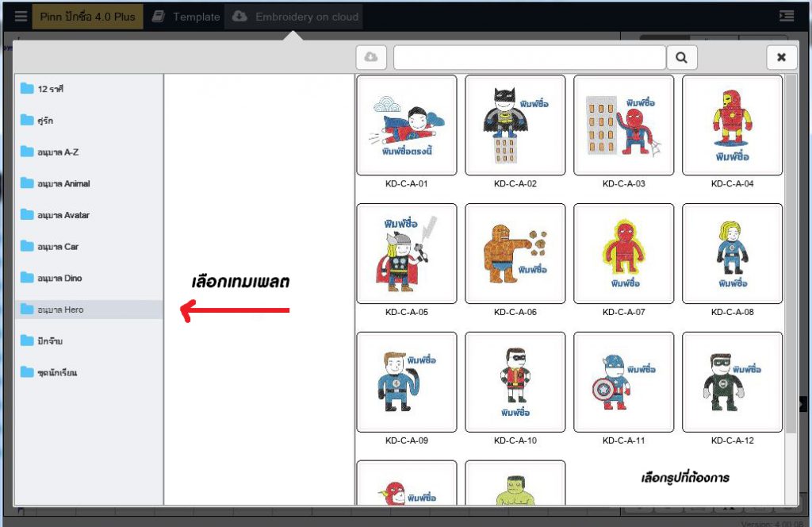The image size is (812, 527).
Task: Click the KD-C-A-01 label text
Action: pos(407,183)
